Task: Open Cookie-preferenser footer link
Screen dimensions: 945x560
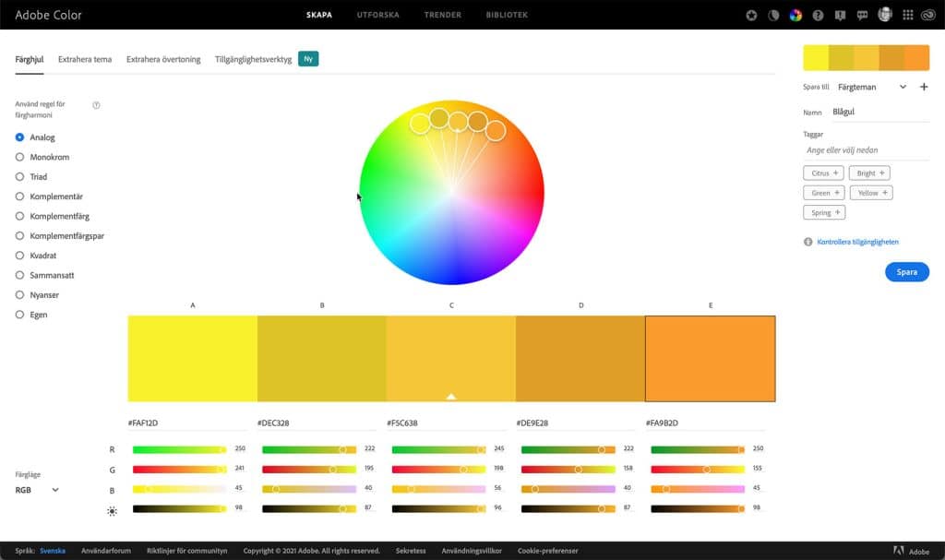Action: [548, 551]
